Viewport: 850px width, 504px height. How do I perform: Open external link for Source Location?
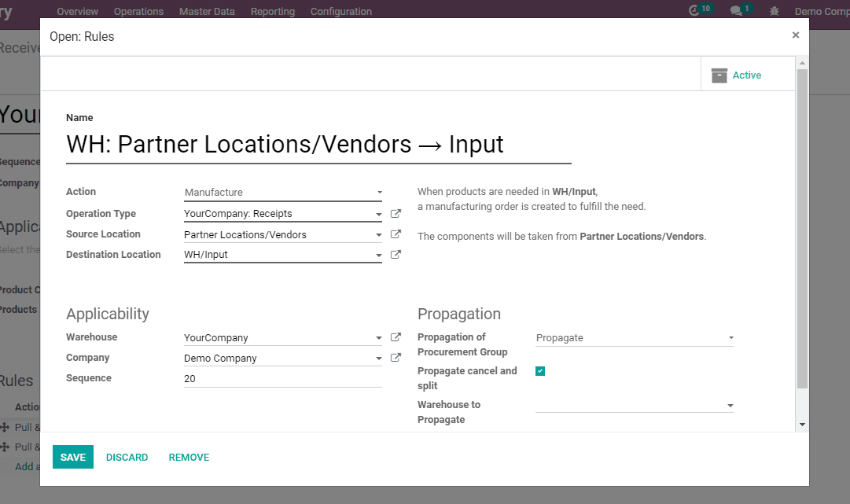click(x=396, y=234)
